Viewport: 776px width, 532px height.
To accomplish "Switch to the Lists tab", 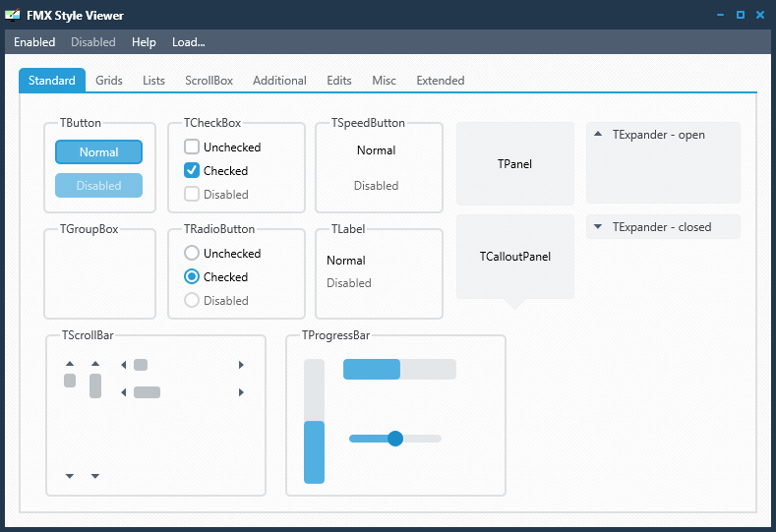I will coord(153,81).
